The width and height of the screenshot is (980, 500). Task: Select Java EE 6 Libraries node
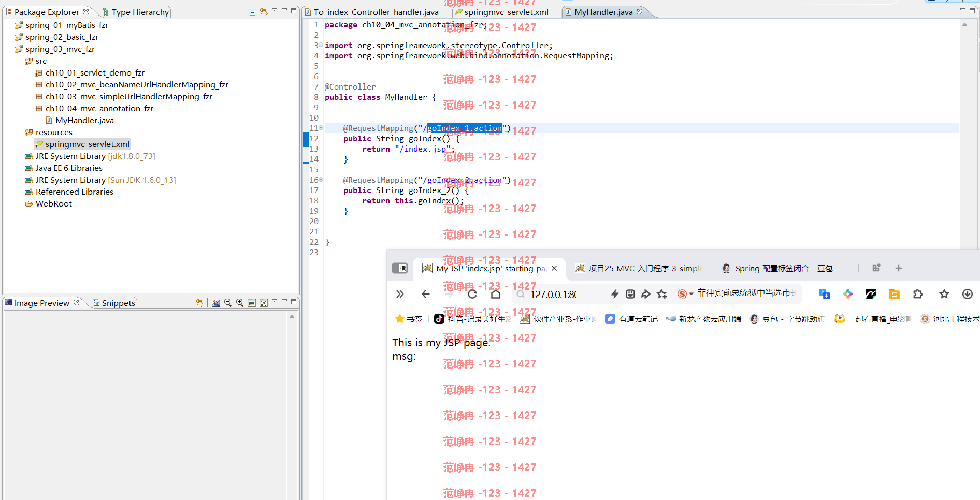[x=69, y=168]
